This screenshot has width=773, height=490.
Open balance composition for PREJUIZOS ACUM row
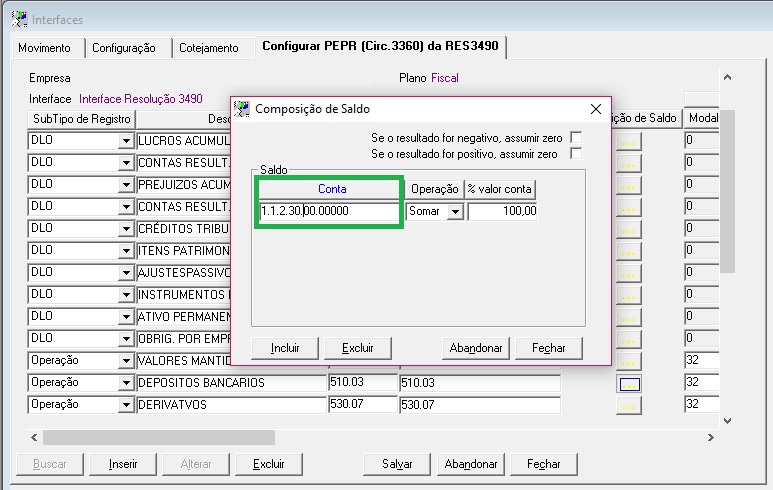628,187
